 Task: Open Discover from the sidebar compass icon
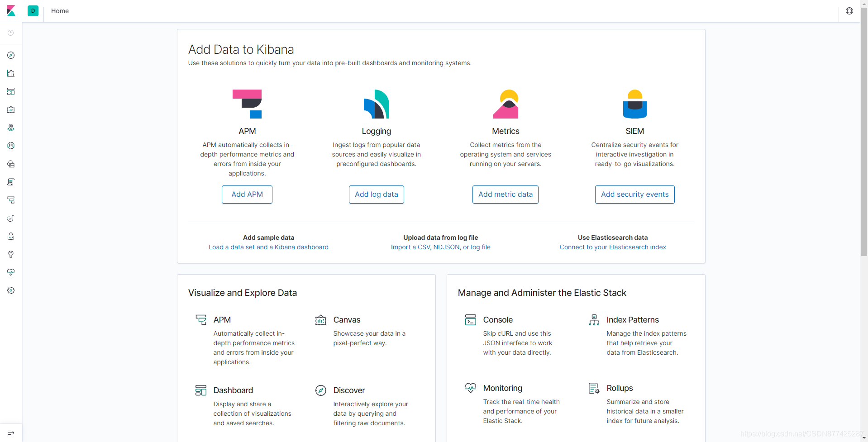pyautogui.click(x=11, y=55)
